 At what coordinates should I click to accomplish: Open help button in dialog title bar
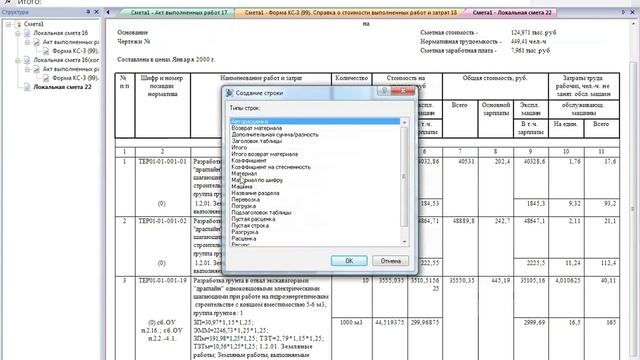(x=384, y=91)
